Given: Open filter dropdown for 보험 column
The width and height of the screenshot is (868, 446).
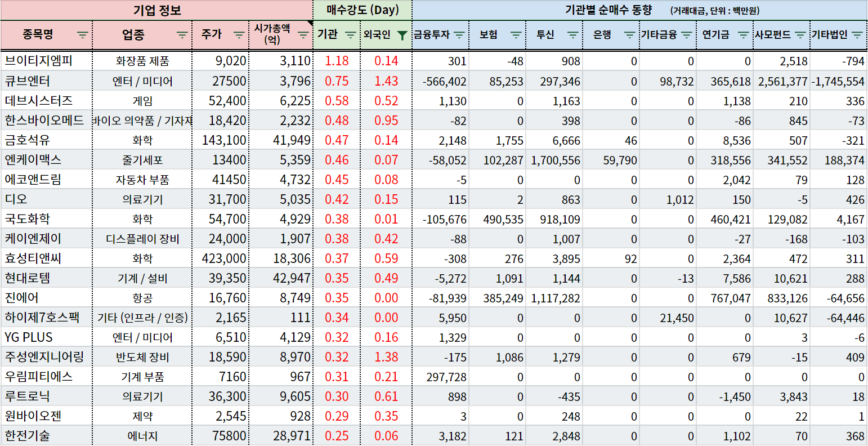Looking at the screenshot, I should click(x=516, y=35).
